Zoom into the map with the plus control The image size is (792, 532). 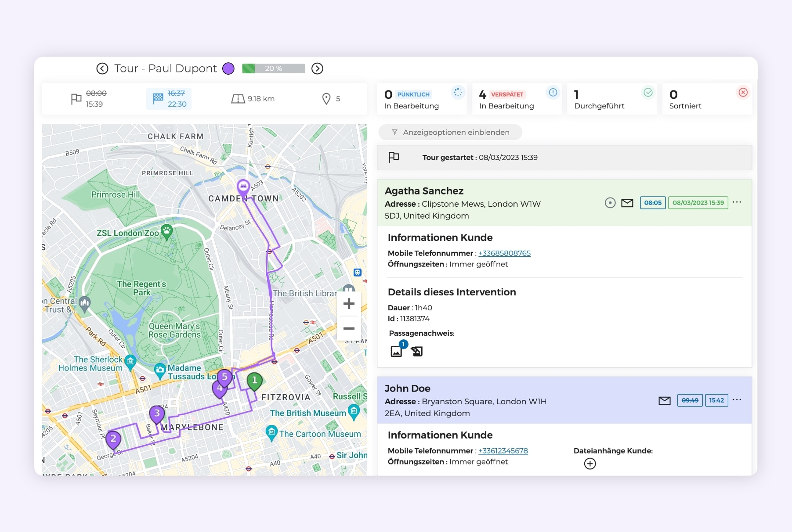point(348,303)
